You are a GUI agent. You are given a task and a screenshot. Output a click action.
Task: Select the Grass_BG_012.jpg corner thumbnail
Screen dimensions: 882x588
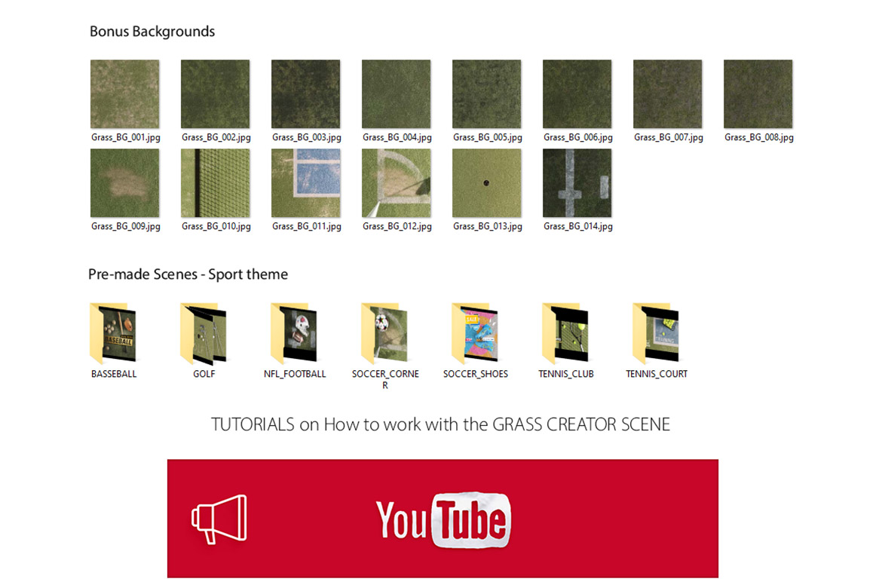point(397,183)
